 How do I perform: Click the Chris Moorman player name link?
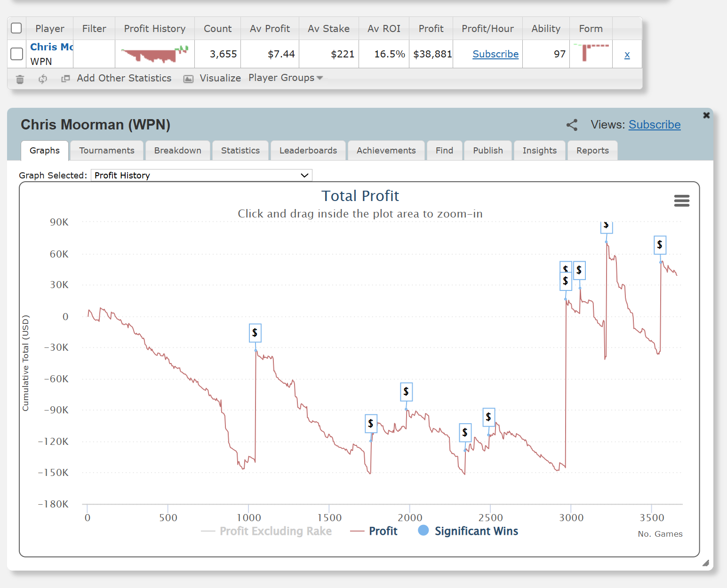point(52,47)
